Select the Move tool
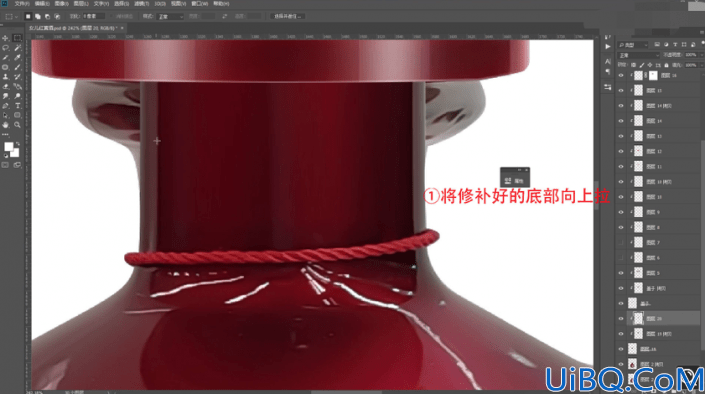The height and width of the screenshot is (394, 705). pyautogui.click(x=5, y=38)
